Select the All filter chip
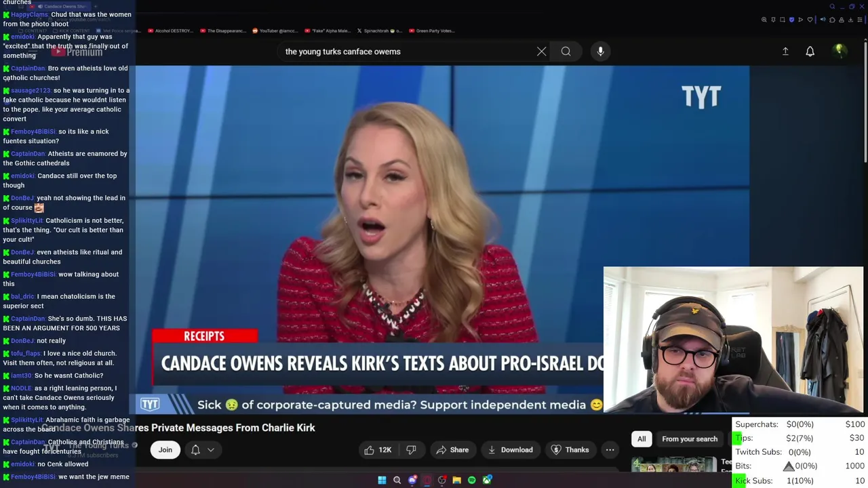This screenshot has height=488, width=868. coord(642,439)
